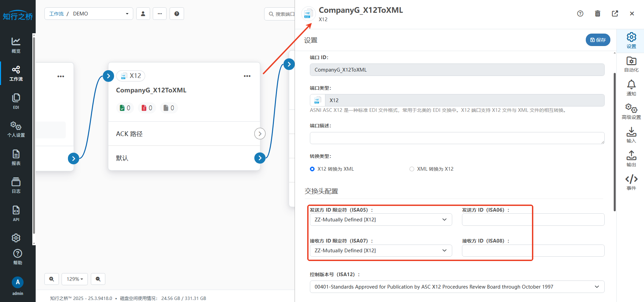Expand the 控制版本号 (ISA12) dropdown

457,287
